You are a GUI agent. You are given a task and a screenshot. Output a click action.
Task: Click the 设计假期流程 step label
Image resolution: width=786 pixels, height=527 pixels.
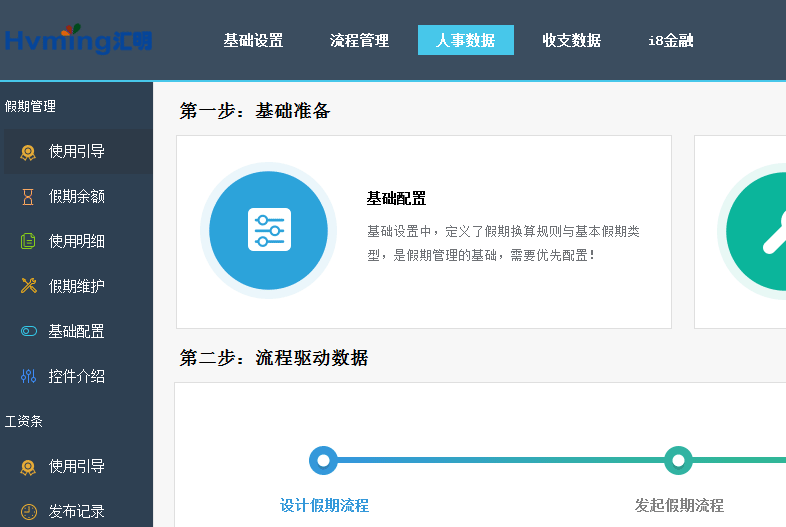point(324,505)
